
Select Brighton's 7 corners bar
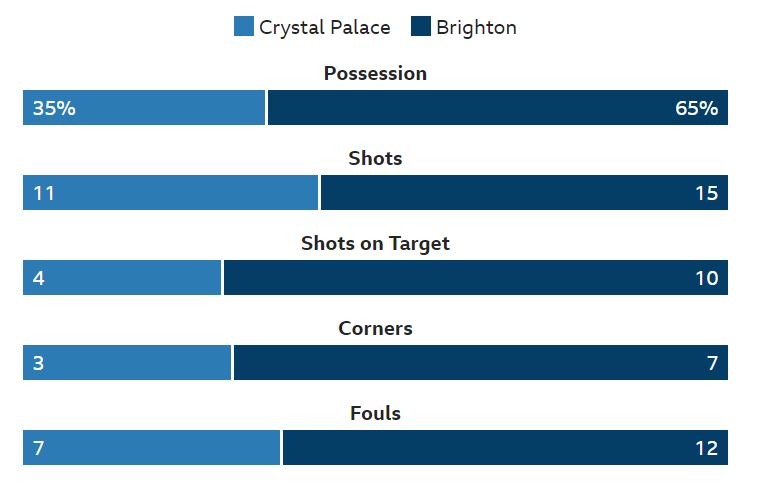(x=481, y=363)
